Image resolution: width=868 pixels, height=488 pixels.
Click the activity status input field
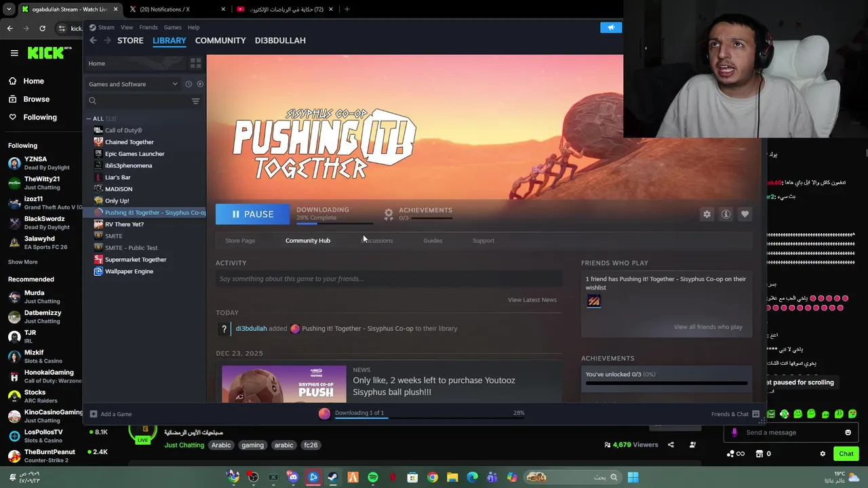(389, 279)
